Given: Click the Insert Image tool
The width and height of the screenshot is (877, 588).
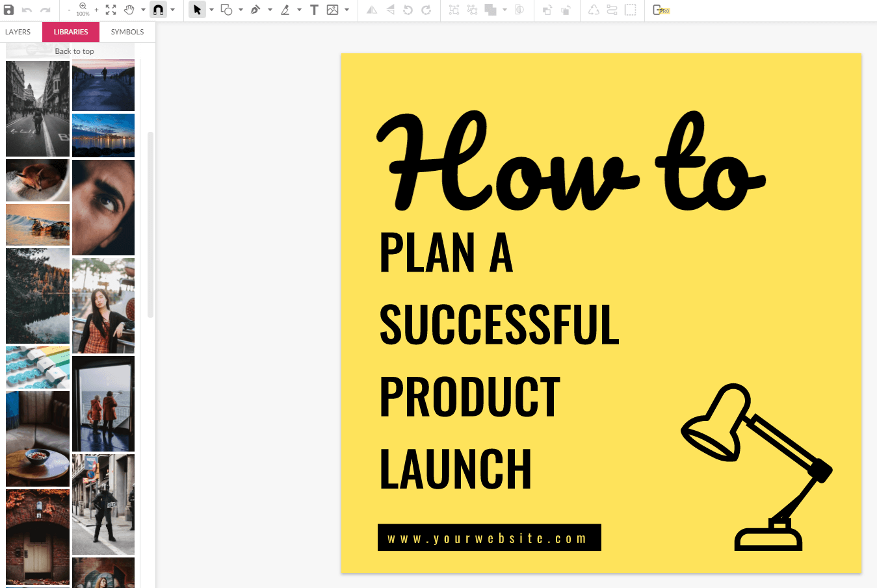Looking at the screenshot, I should tap(332, 10).
